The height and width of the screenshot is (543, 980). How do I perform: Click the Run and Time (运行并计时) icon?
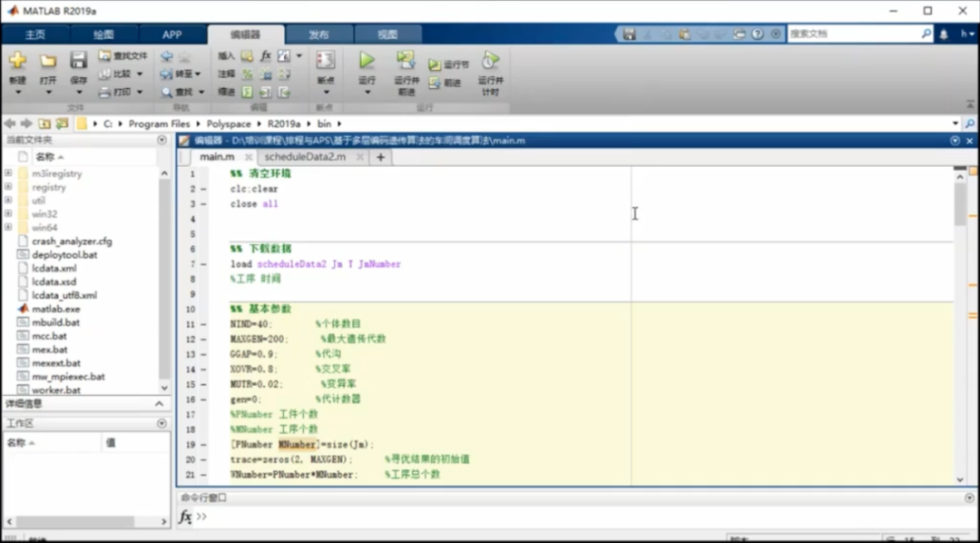pyautogui.click(x=490, y=61)
